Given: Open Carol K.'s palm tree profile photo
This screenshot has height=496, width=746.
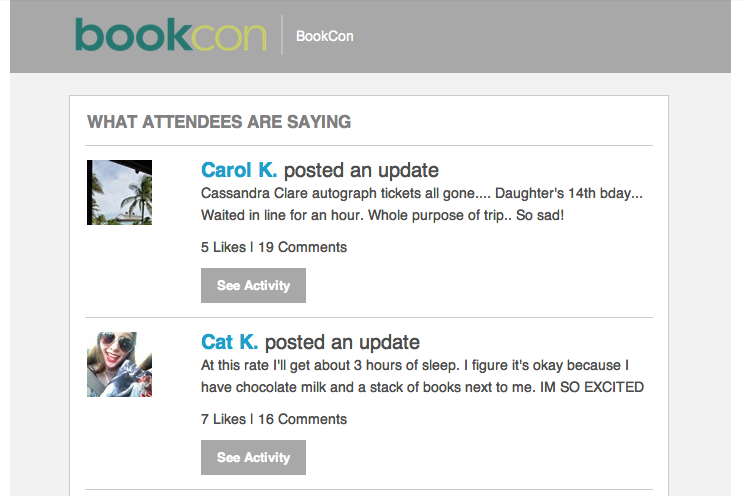Looking at the screenshot, I should [x=119, y=192].
